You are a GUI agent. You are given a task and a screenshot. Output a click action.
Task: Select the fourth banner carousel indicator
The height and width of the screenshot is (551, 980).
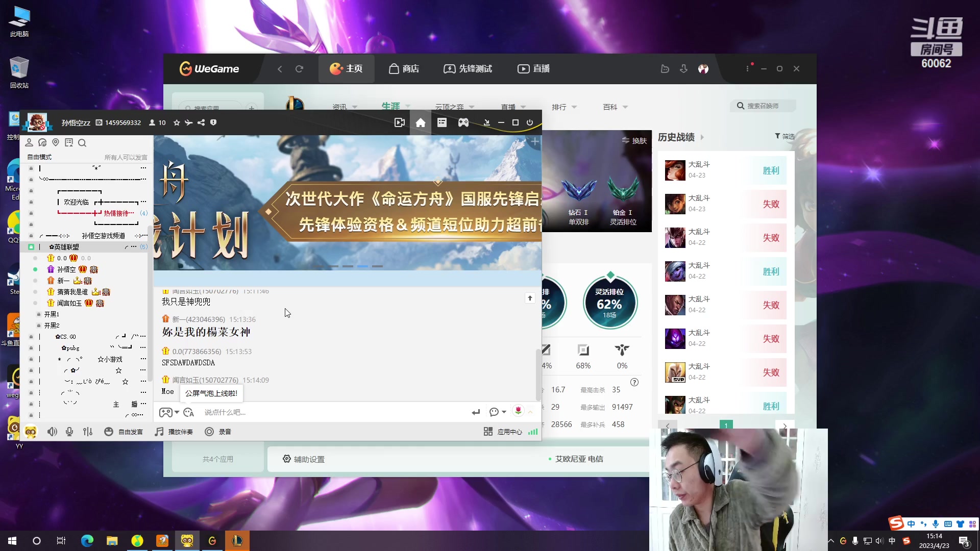(x=362, y=266)
